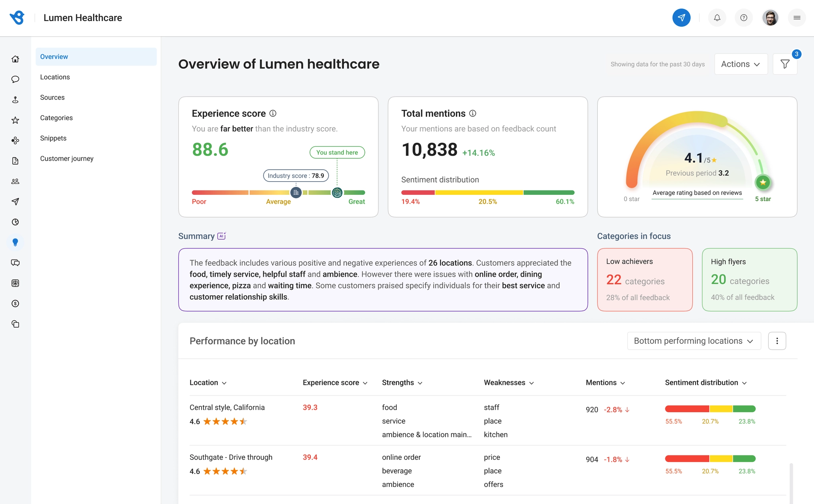
Task: Select the star icon in the sidebar
Action: point(15,120)
